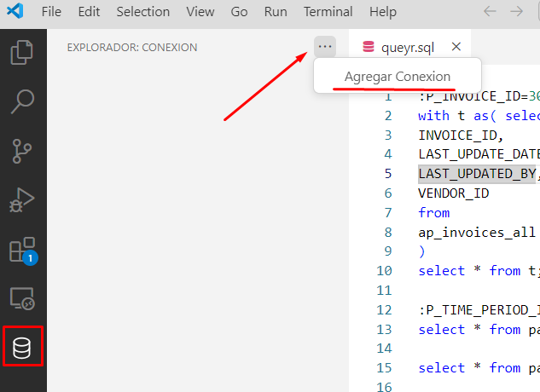The image size is (540, 392).
Task: Select the queyr.sql editor tab
Action: [x=408, y=47]
